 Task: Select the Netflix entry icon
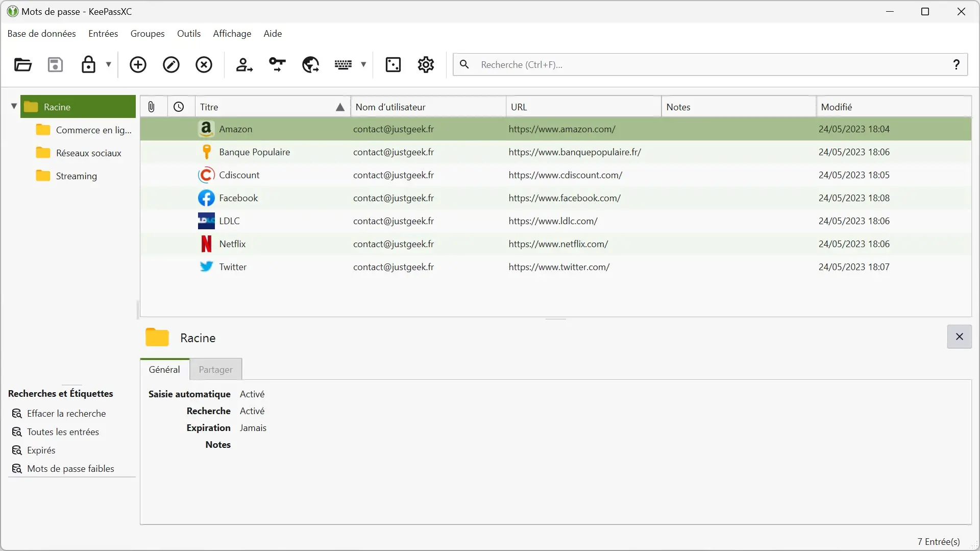click(x=206, y=244)
